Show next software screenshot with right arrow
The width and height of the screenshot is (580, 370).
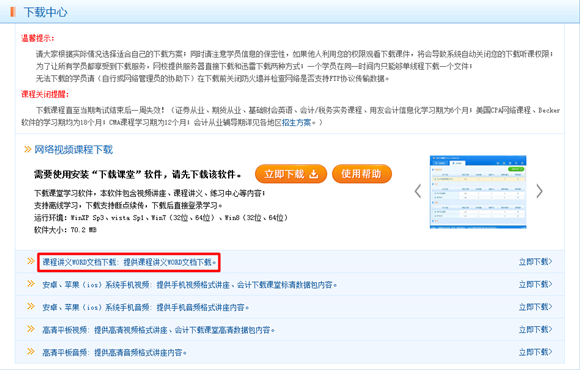pos(539,191)
